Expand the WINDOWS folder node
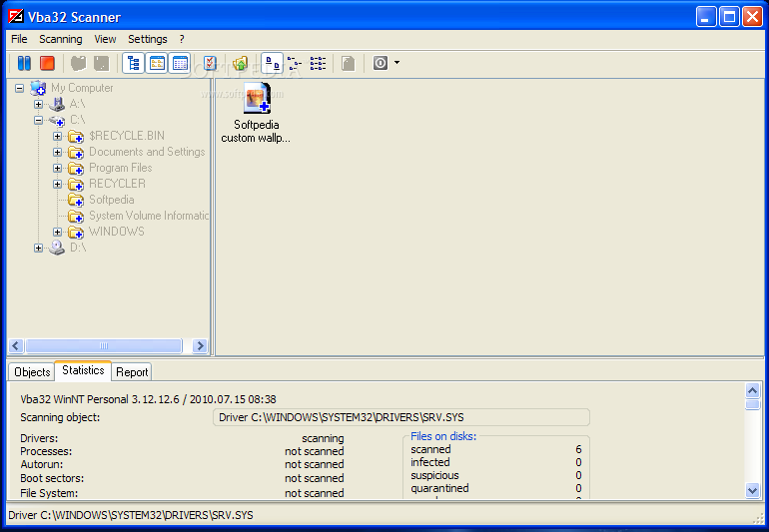Image resolution: width=769 pixels, height=532 pixels. (x=57, y=233)
